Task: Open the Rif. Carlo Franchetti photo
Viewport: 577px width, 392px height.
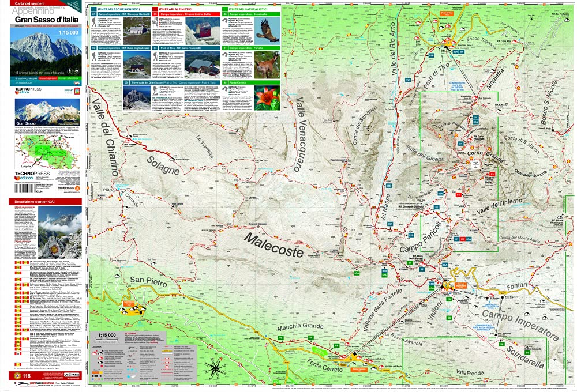Action: click(201, 65)
